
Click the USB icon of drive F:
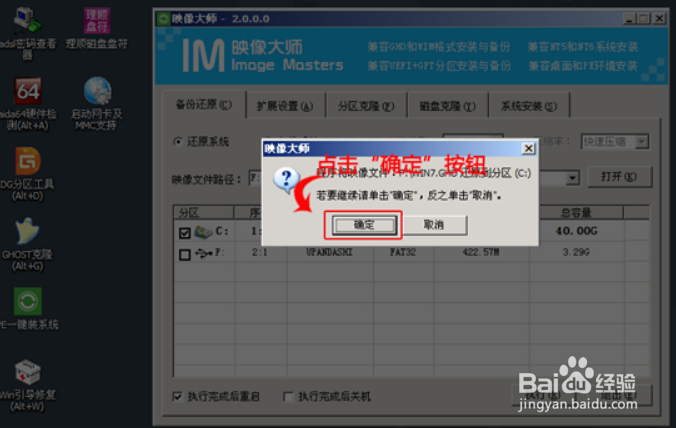click(x=203, y=253)
